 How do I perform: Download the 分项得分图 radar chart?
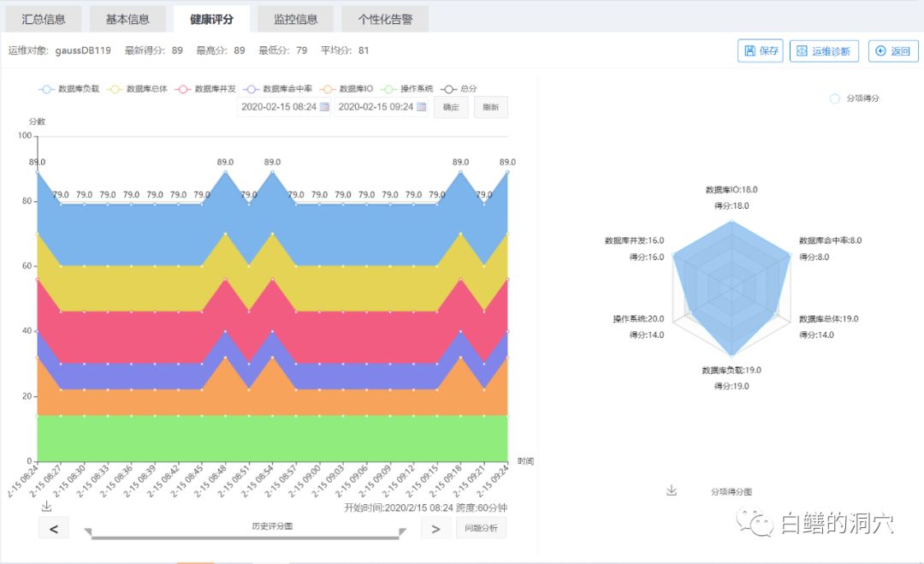[672, 490]
